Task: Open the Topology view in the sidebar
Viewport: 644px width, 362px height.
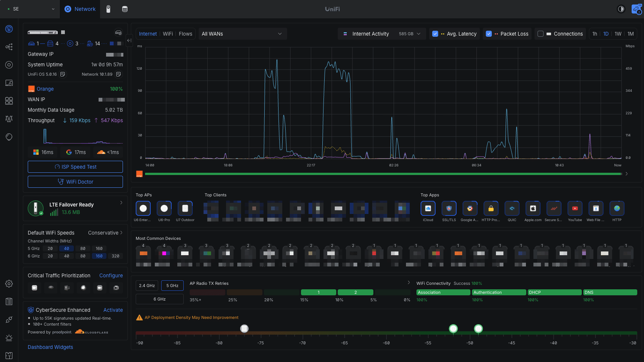Action: point(9,46)
